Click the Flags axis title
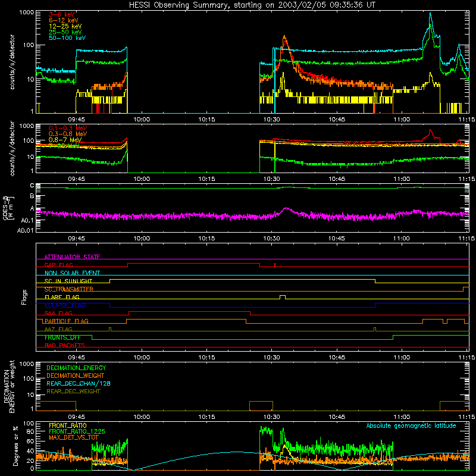This screenshot has width=476, height=476. point(24,297)
